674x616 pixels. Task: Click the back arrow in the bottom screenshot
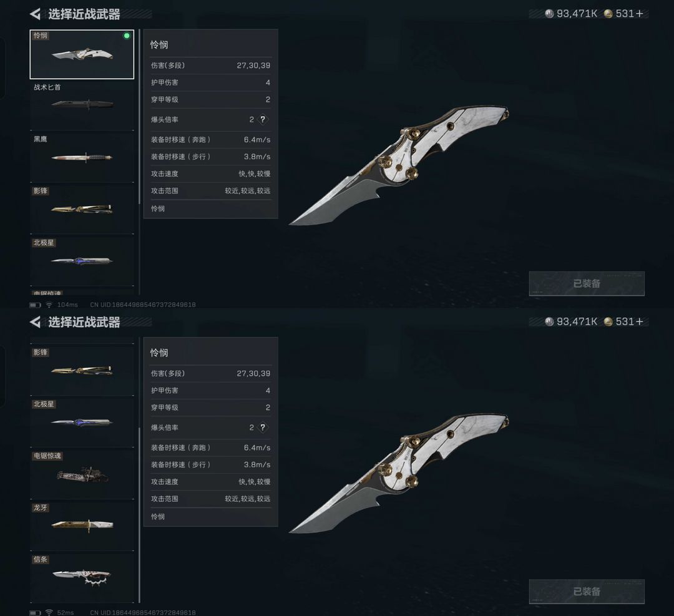(x=35, y=322)
